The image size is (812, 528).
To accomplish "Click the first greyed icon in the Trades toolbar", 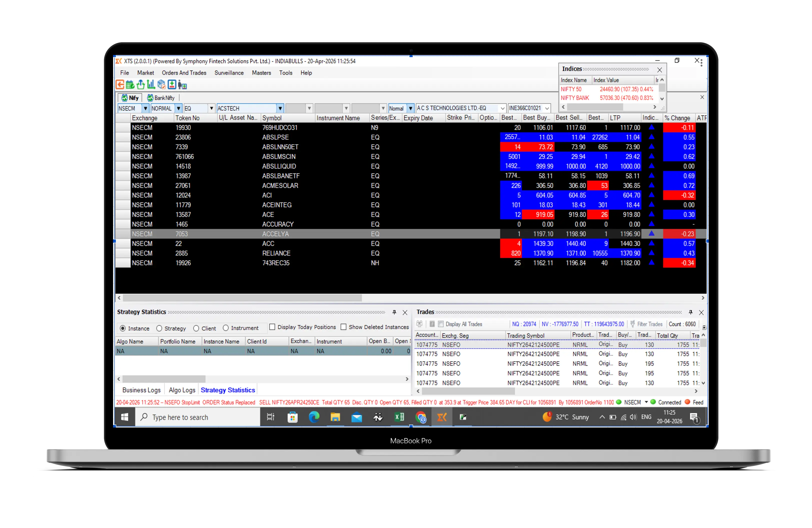I will (419, 324).
